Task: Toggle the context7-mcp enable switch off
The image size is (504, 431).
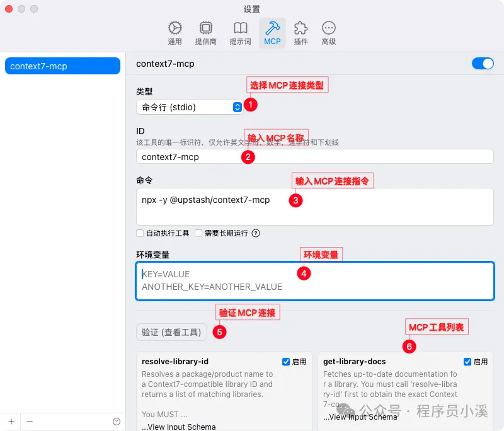Action: coord(483,64)
